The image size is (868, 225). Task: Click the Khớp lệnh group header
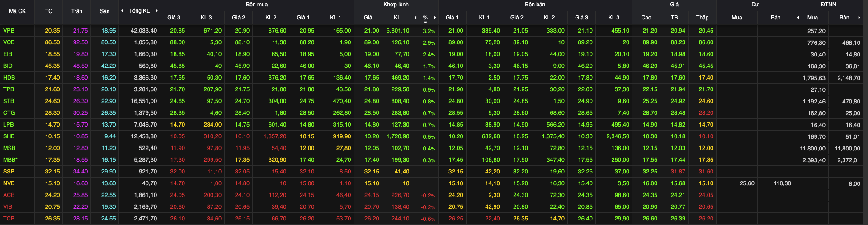(x=396, y=5)
